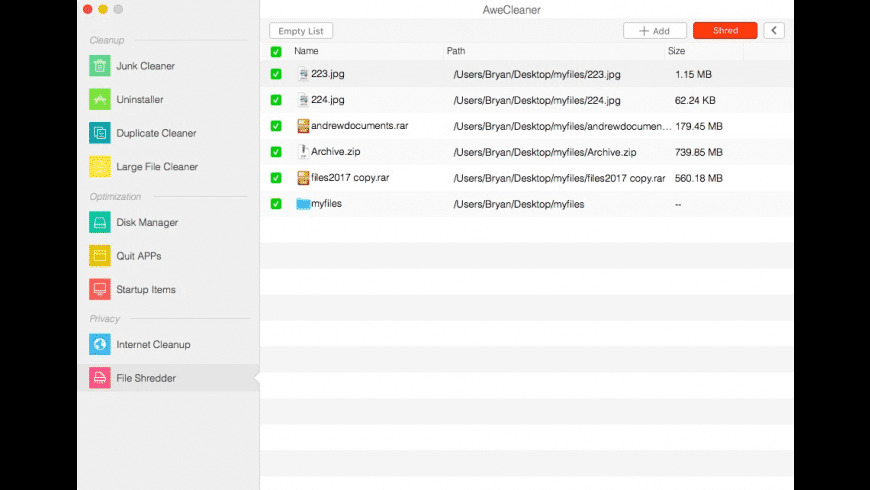Image resolution: width=870 pixels, height=490 pixels.
Task: Click the 223.jpg file icon
Action: tap(303, 74)
